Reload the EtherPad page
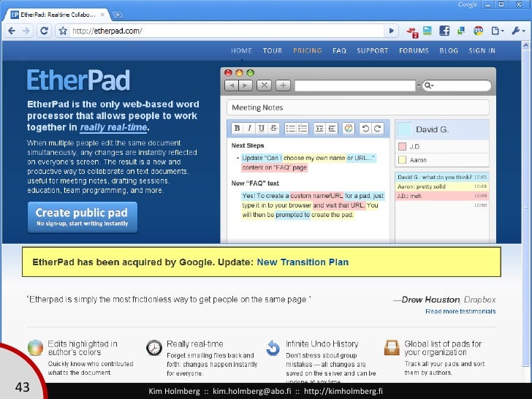The image size is (532, 399). coord(44,31)
